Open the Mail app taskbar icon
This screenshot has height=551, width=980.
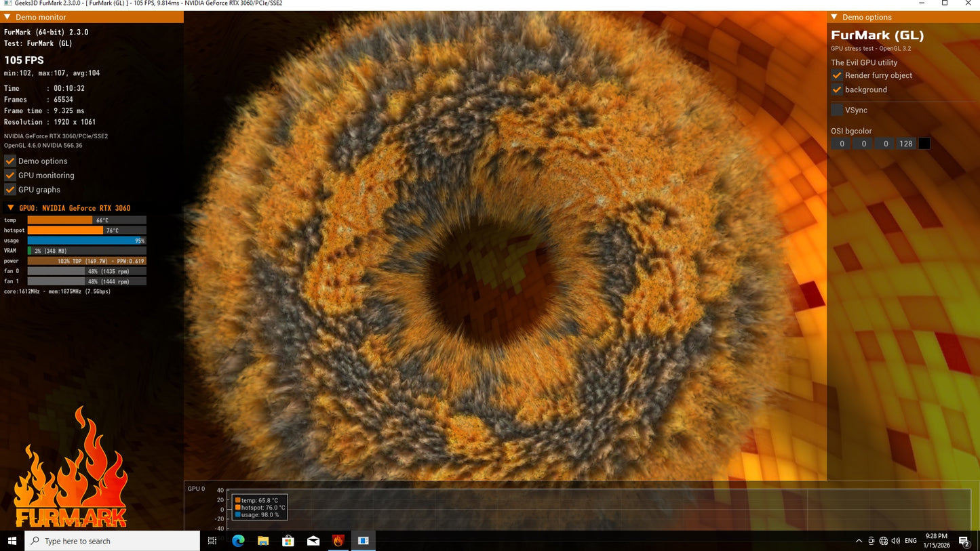313,541
